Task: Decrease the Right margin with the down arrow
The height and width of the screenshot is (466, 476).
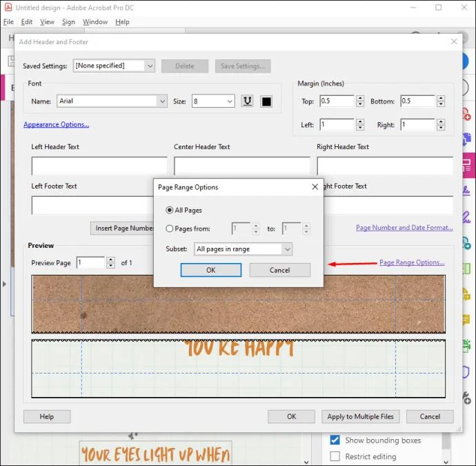Action: coord(441,128)
